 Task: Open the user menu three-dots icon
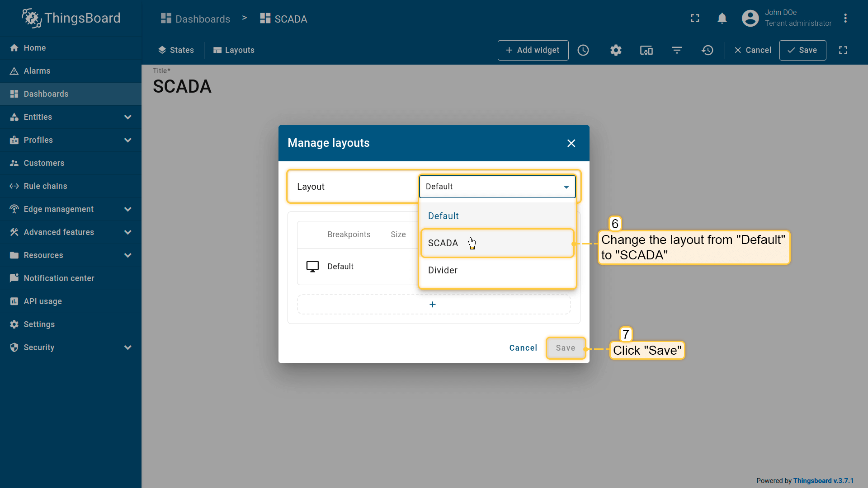(845, 19)
